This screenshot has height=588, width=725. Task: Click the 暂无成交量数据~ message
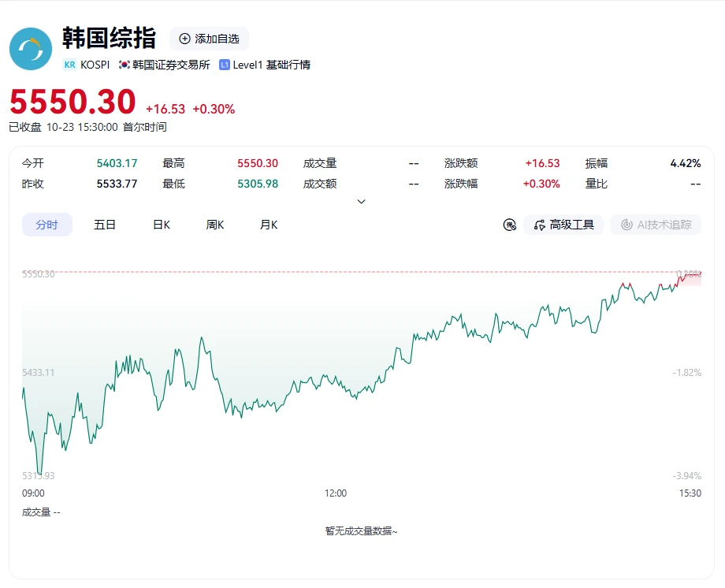coord(361,531)
